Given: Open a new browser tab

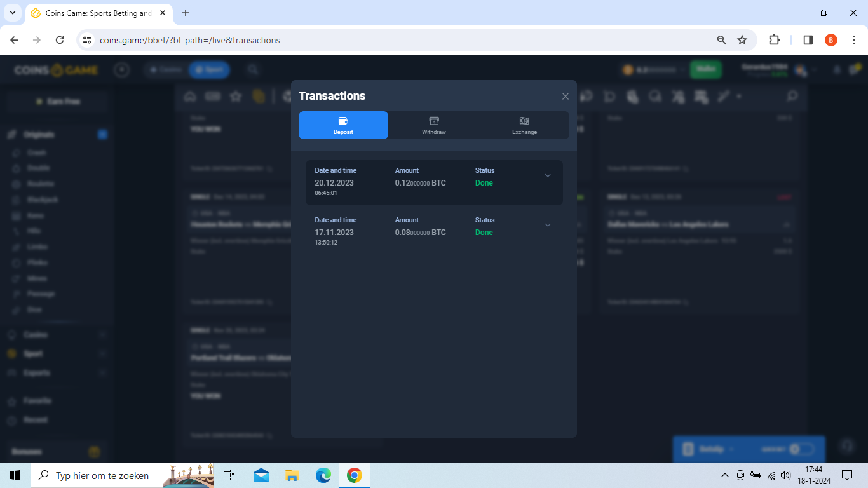Looking at the screenshot, I should 186,13.
